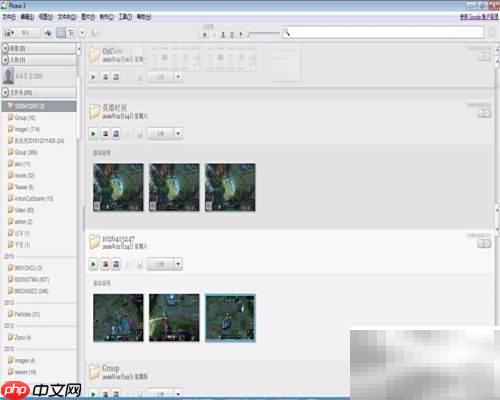The height and width of the screenshot is (400, 500).
Task: Toggle web sync for 英雄时刻 folder
Action: [x=484, y=114]
